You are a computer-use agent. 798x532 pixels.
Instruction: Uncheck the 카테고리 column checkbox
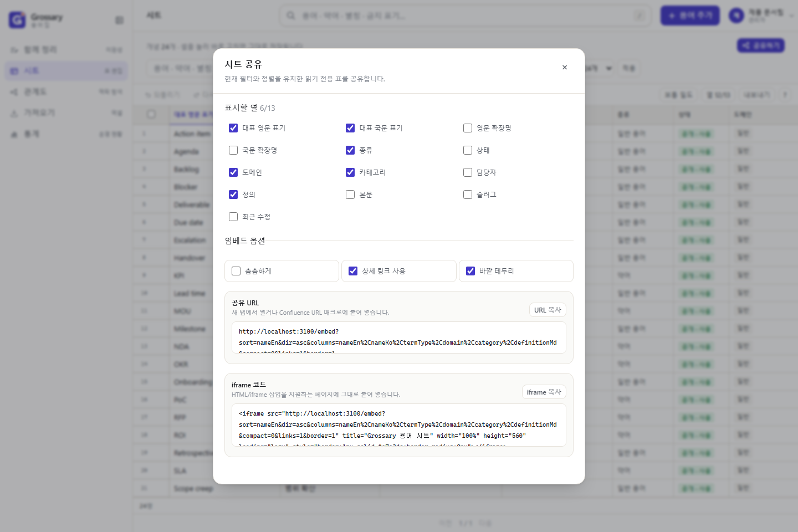[x=350, y=172]
